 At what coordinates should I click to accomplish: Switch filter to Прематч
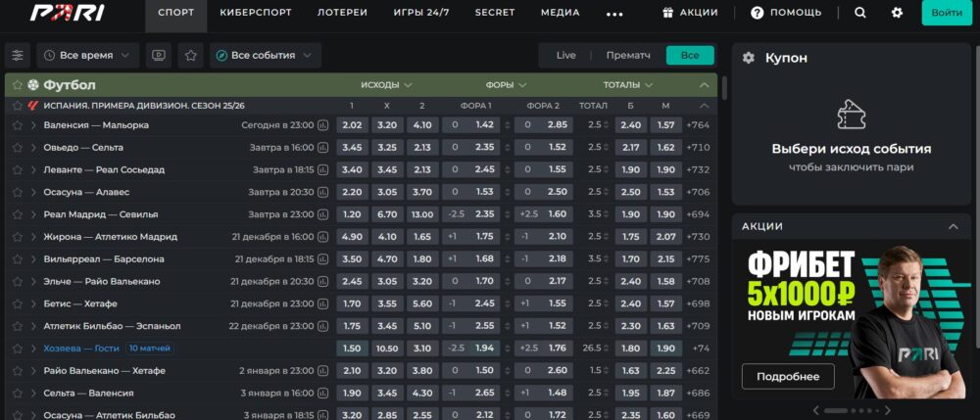[628, 56]
